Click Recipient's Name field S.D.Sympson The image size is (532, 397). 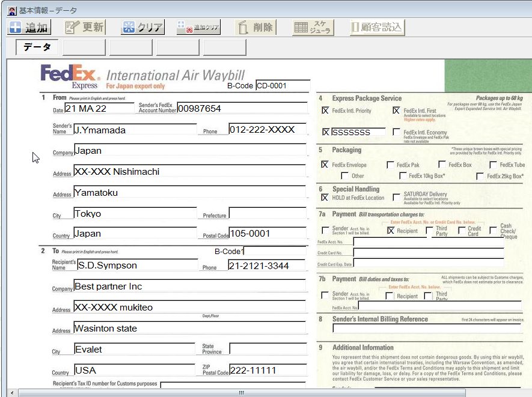[138, 265]
